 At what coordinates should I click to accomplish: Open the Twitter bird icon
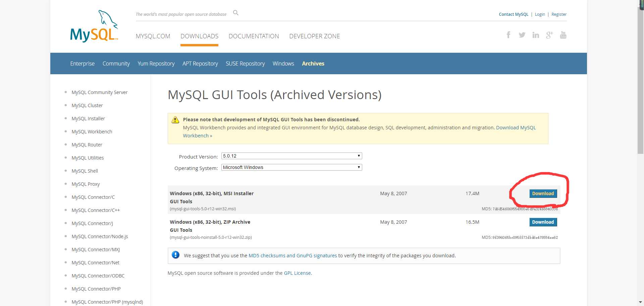522,35
